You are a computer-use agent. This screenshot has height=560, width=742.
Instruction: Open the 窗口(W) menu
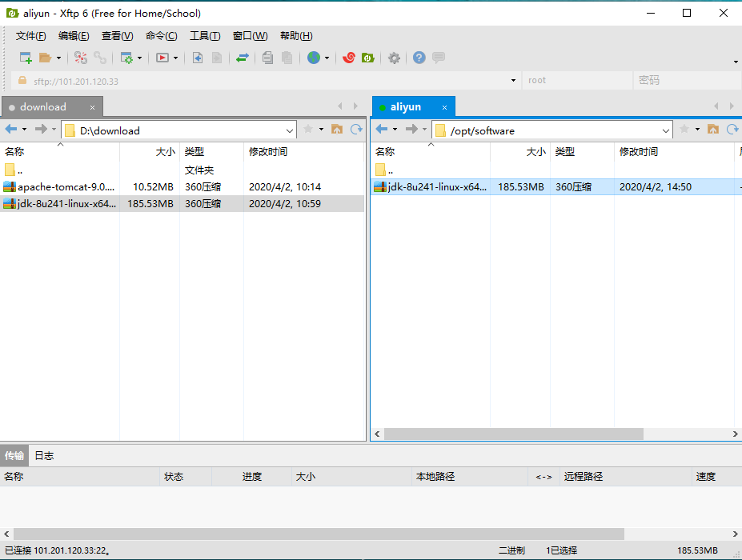[x=250, y=36]
